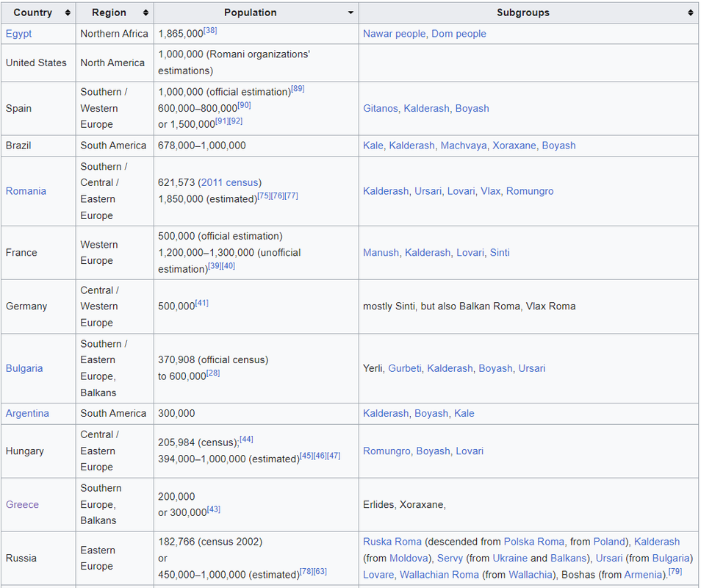Open the Romania country link
Image resolution: width=701 pixels, height=588 pixels.
point(26,191)
